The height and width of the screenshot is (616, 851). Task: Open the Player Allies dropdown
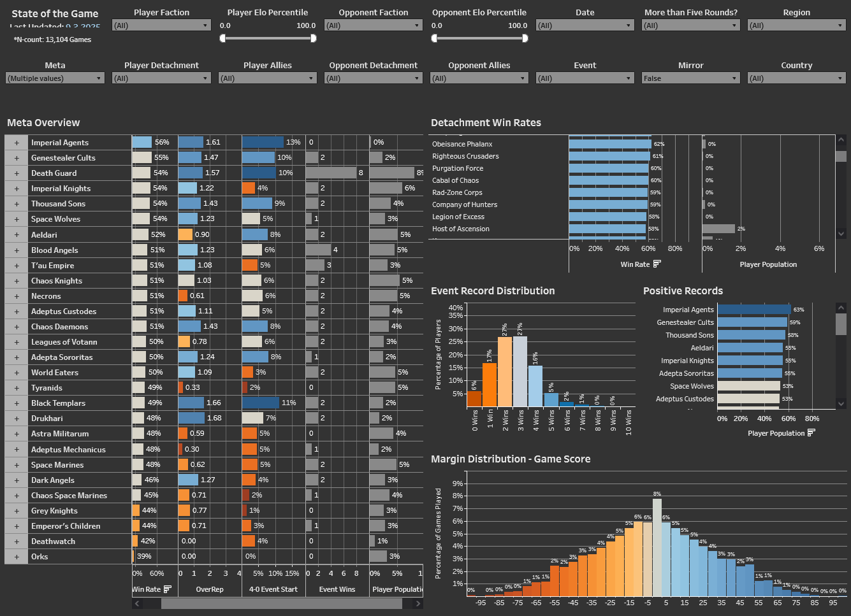268,78
